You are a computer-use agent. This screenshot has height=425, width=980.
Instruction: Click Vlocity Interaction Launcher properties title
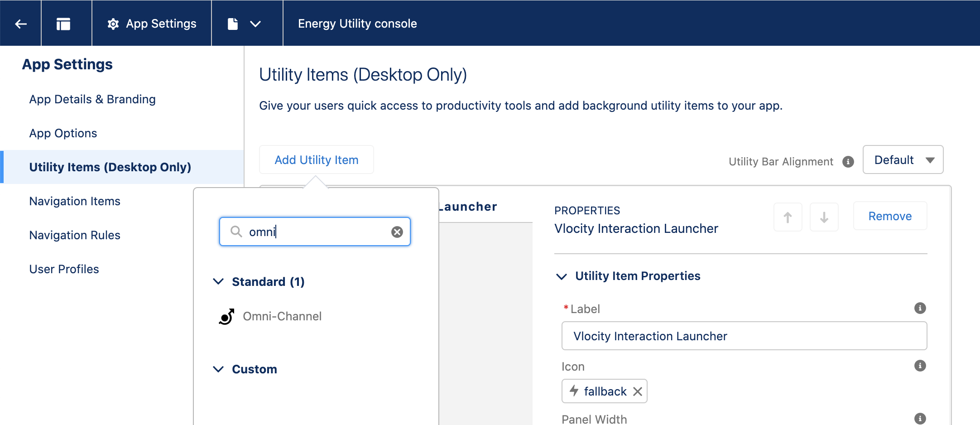point(636,228)
